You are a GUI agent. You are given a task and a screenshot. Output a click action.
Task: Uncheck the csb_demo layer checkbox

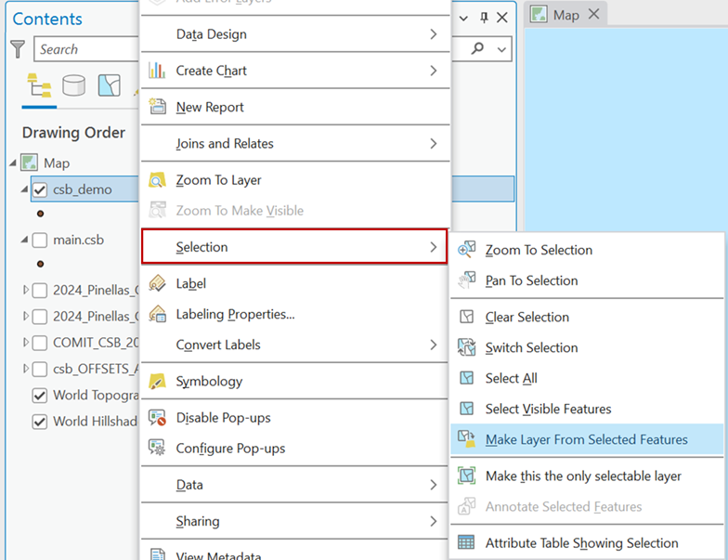point(40,189)
